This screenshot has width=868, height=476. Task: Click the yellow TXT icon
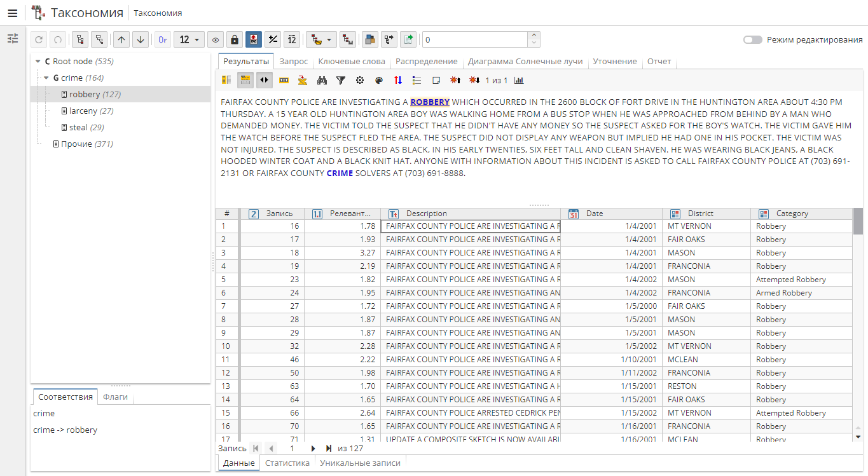tap(284, 80)
